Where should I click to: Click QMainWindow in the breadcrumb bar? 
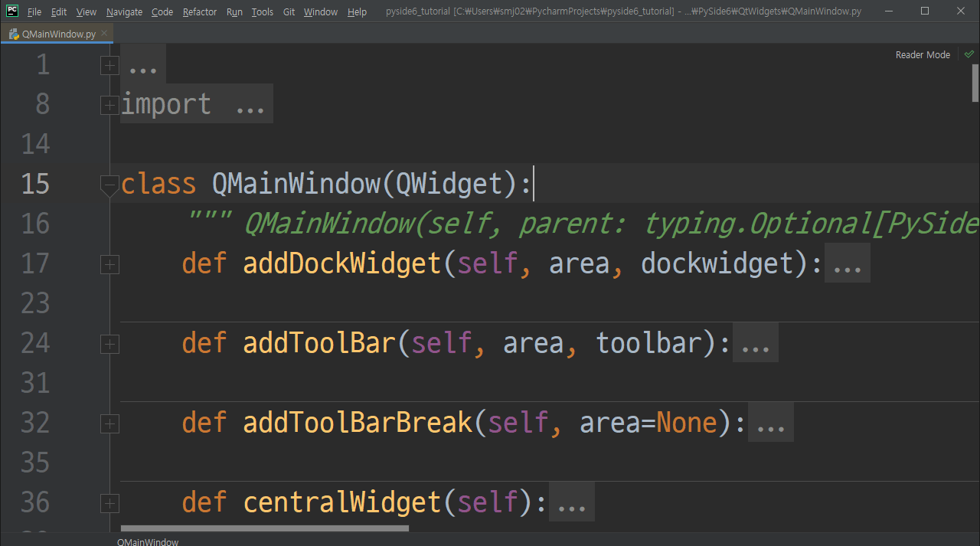(148, 541)
